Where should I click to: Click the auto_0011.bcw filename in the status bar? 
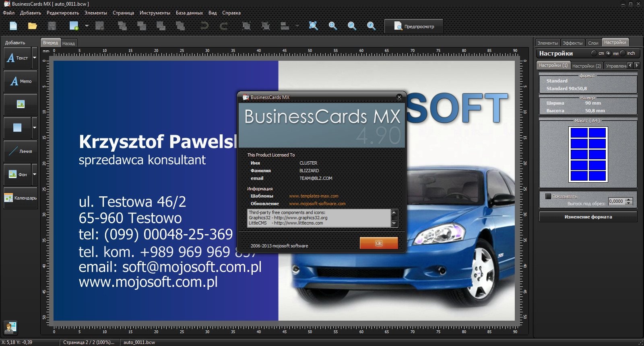(139, 342)
